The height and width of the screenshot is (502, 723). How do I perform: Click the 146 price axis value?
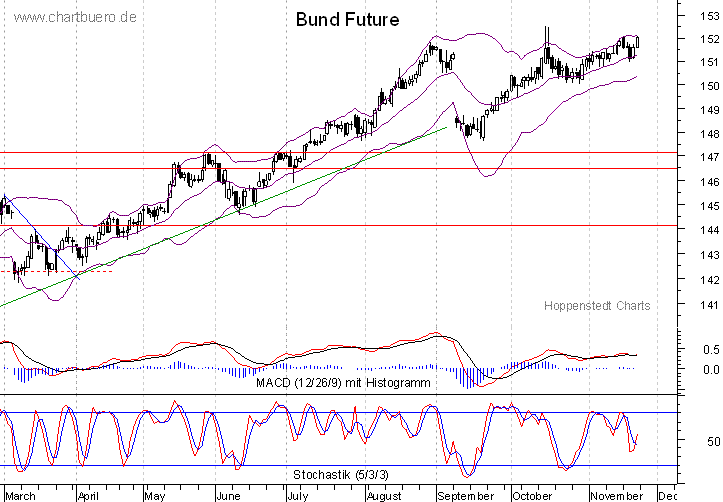(x=709, y=182)
